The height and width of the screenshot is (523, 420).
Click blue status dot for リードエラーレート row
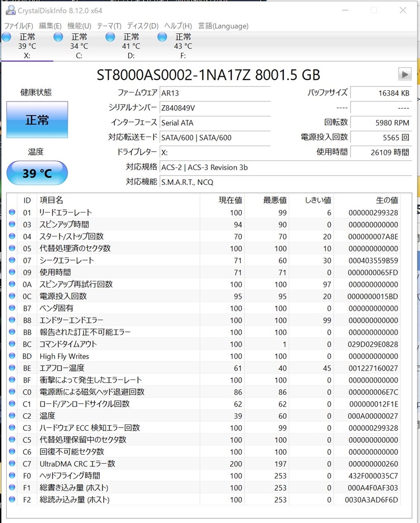pyautogui.click(x=12, y=212)
